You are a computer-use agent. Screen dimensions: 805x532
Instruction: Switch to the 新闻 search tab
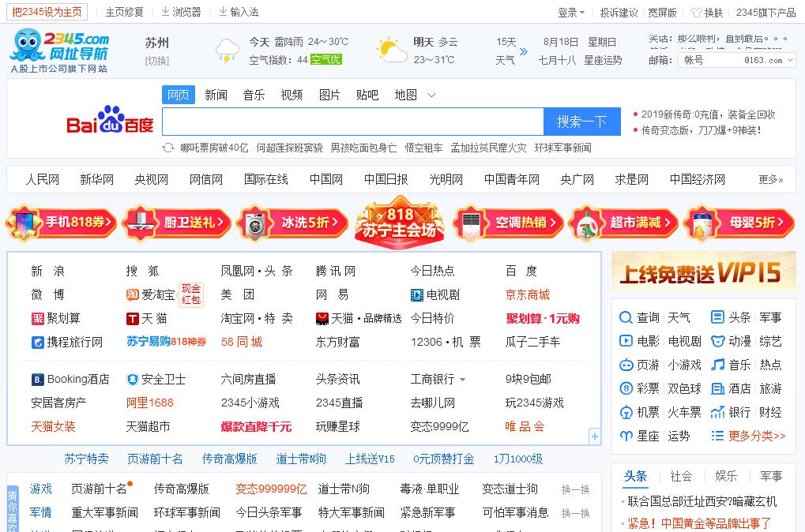click(x=216, y=95)
